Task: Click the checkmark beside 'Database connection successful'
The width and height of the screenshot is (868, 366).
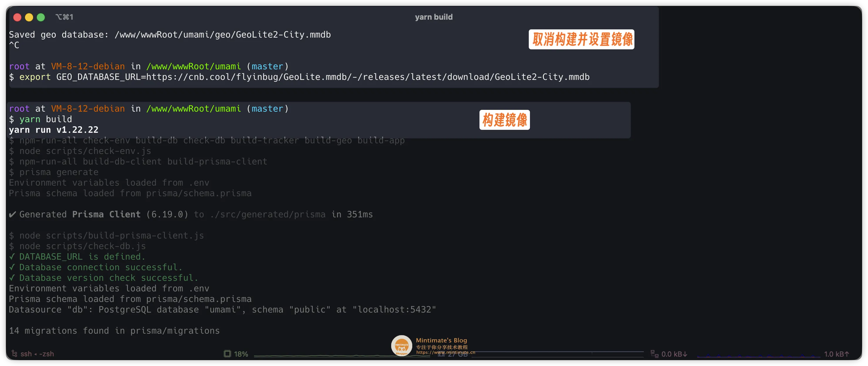Action: [x=12, y=267]
